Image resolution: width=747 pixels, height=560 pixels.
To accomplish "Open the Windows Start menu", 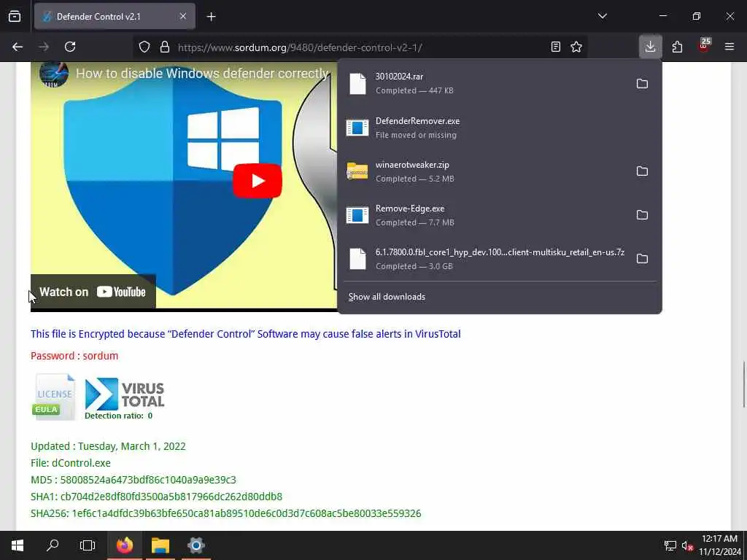I will pyautogui.click(x=18, y=545).
